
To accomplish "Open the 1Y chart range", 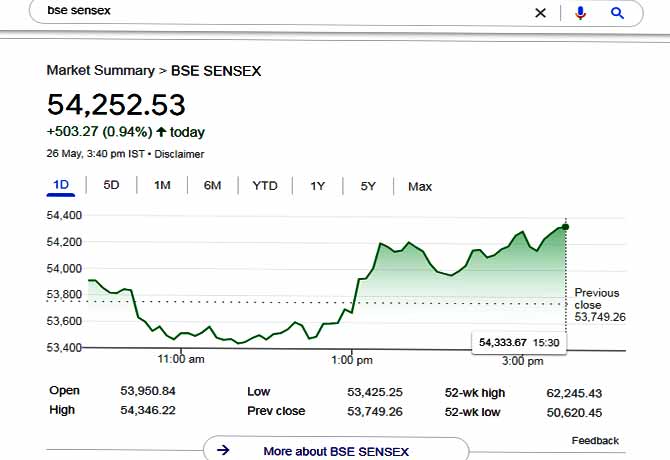I will tap(317, 186).
